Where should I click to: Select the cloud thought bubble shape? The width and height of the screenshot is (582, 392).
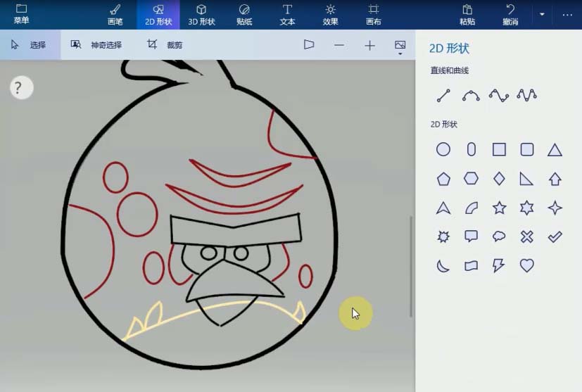499,236
